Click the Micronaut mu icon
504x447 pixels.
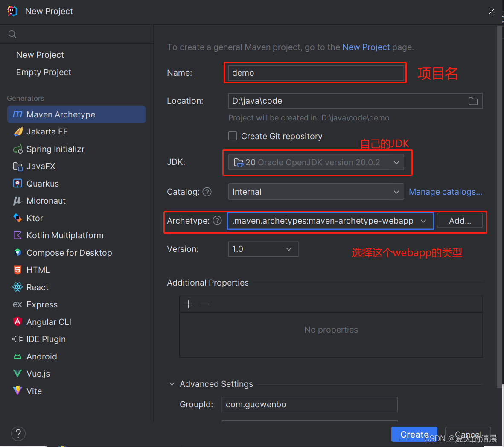[17, 201]
